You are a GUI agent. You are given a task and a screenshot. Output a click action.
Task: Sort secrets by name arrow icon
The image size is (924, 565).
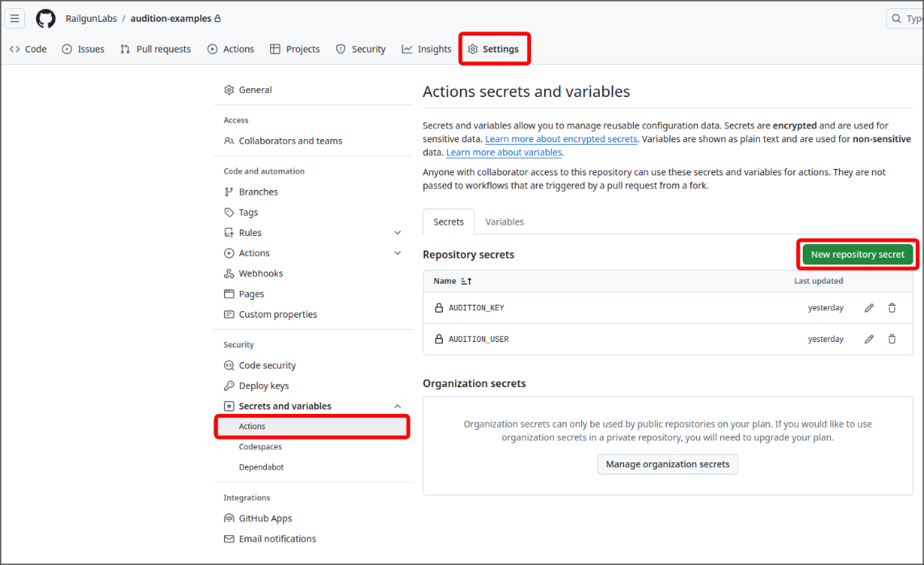(466, 281)
